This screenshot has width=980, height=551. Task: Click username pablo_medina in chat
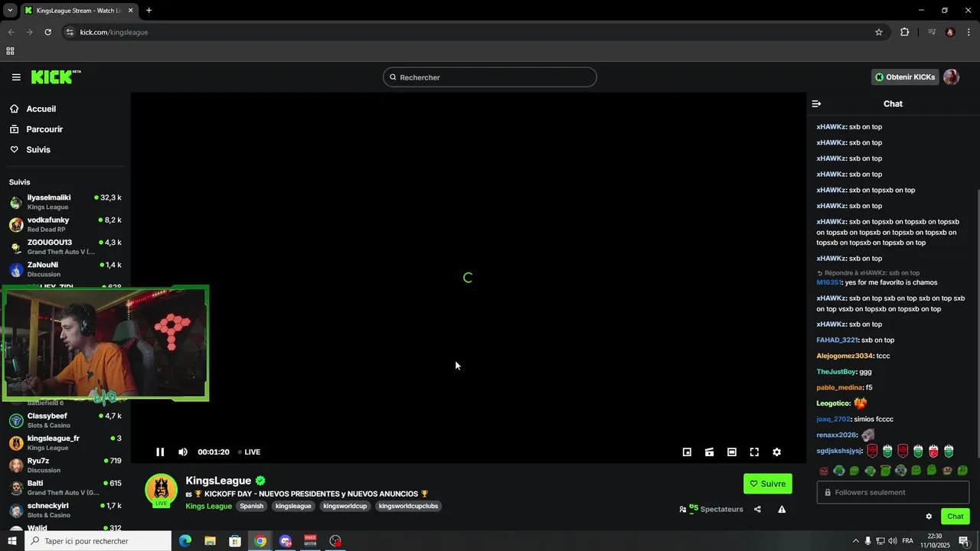pyautogui.click(x=839, y=387)
